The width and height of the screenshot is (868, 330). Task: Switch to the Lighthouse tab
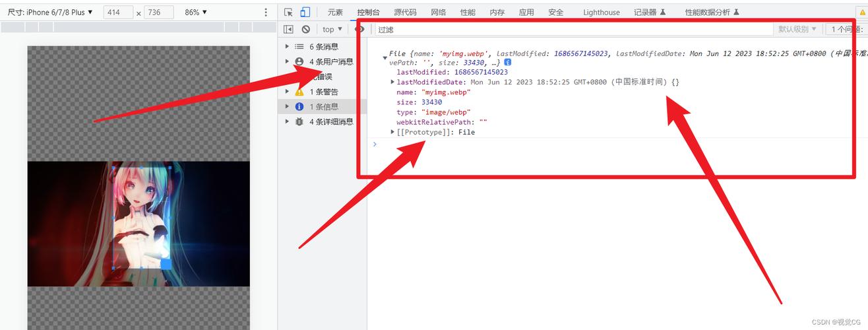[602, 12]
